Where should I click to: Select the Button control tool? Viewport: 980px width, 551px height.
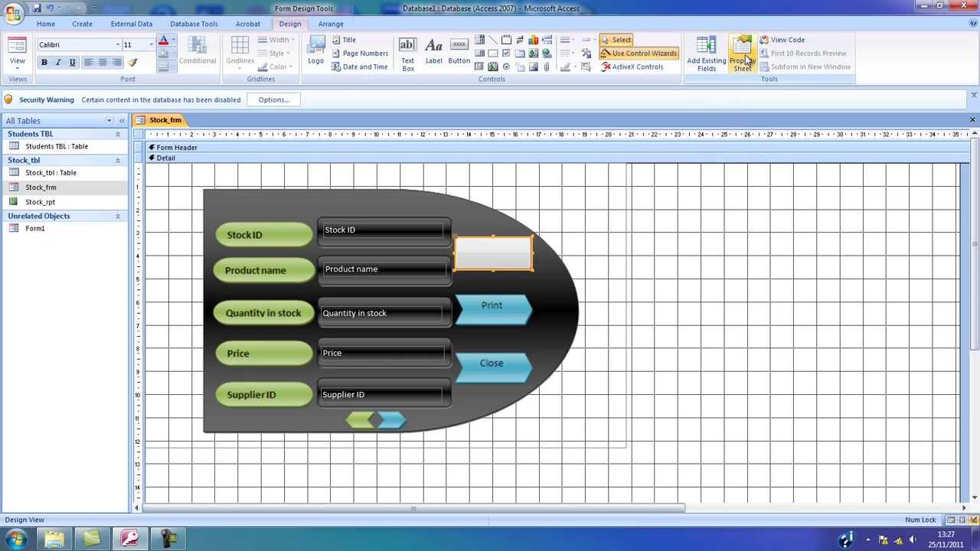coord(459,51)
